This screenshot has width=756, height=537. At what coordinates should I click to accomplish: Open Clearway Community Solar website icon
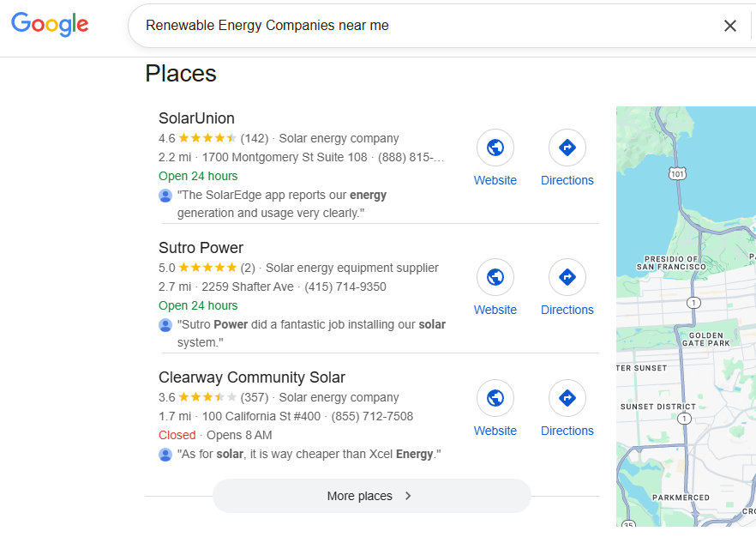tap(495, 398)
